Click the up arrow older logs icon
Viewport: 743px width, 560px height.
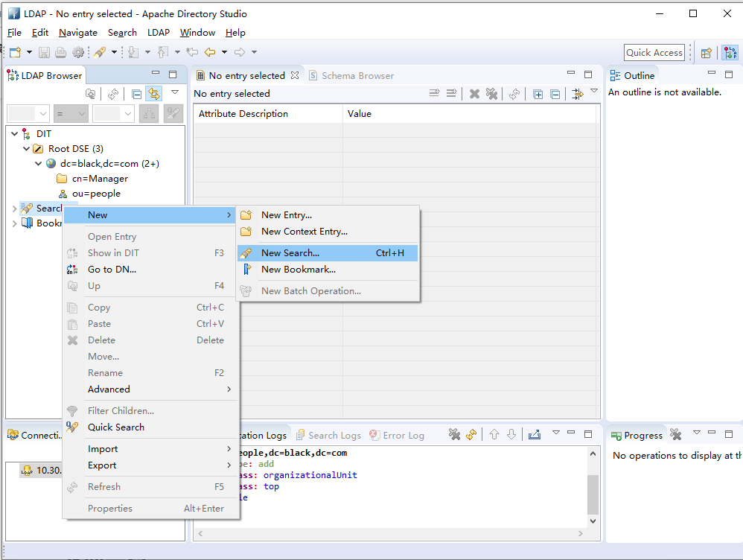click(494, 434)
